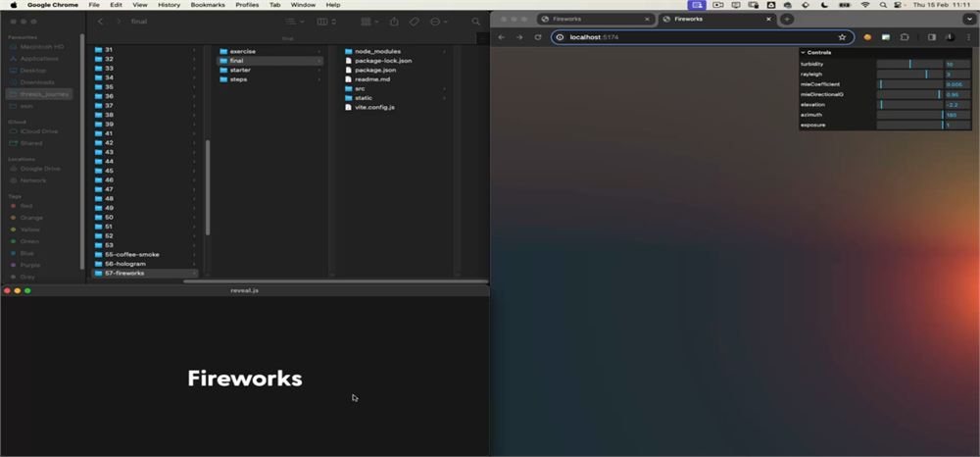980x457 pixels.
Task: Open Finder group-by dropdown
Action: pos(370,22)
